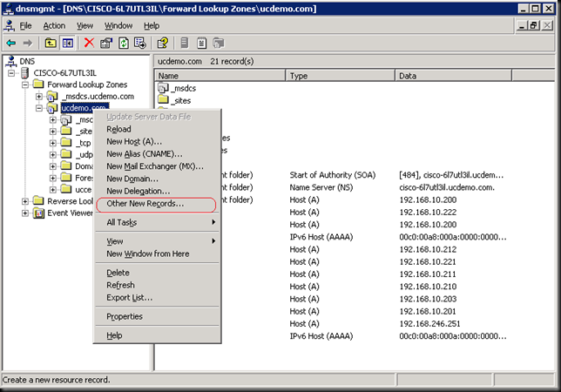This screenshot has width=561, height=392.
Task: Expand the Event Viewer tree node
Action: point(26,213)
